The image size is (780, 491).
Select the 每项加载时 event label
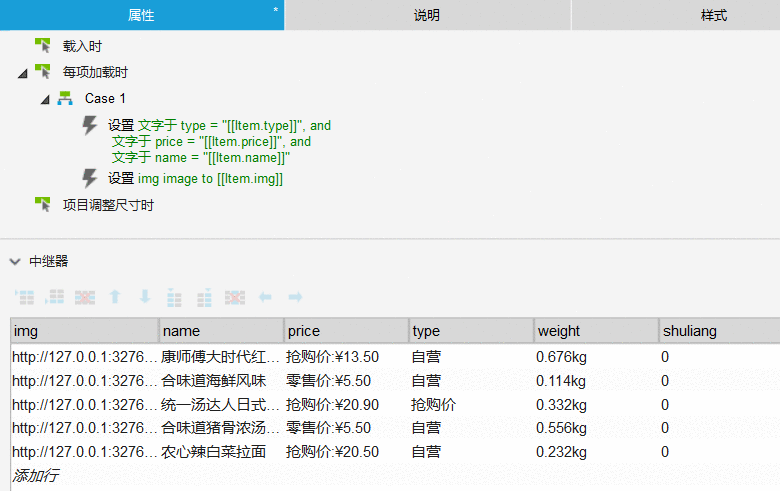[95, 72]
